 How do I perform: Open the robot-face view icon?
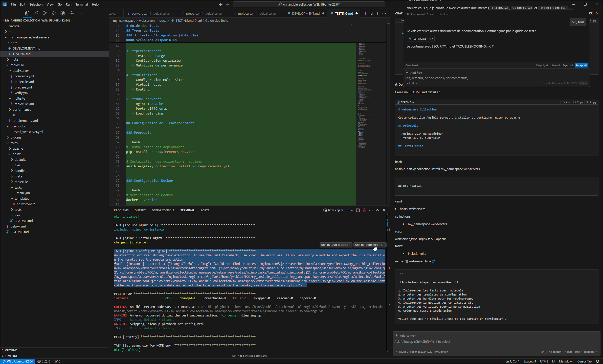click(x=72, y=13)
